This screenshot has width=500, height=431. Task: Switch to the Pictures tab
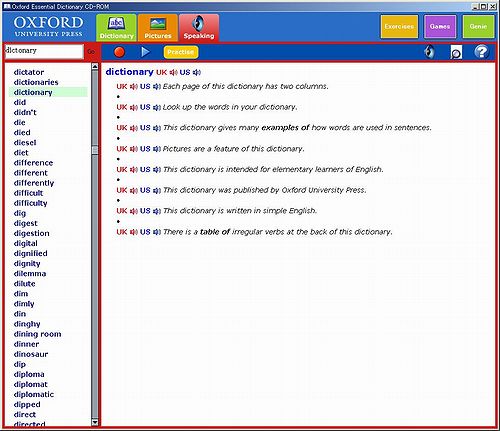(x=158, y=28)
